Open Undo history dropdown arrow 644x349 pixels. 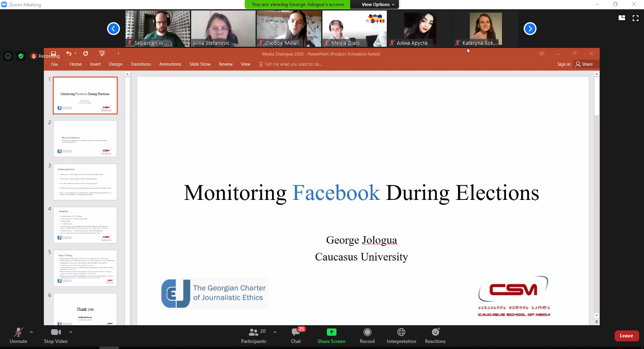pos(75,53)
